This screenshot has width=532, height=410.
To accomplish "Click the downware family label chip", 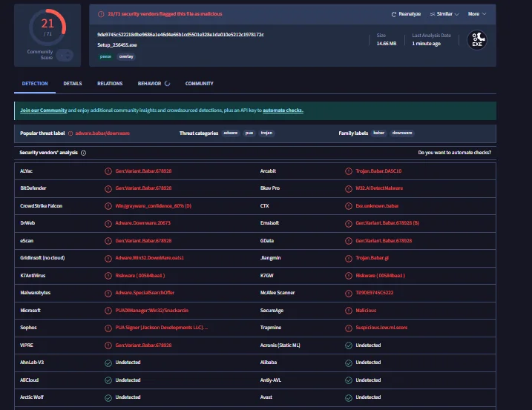I will (402, 133).
